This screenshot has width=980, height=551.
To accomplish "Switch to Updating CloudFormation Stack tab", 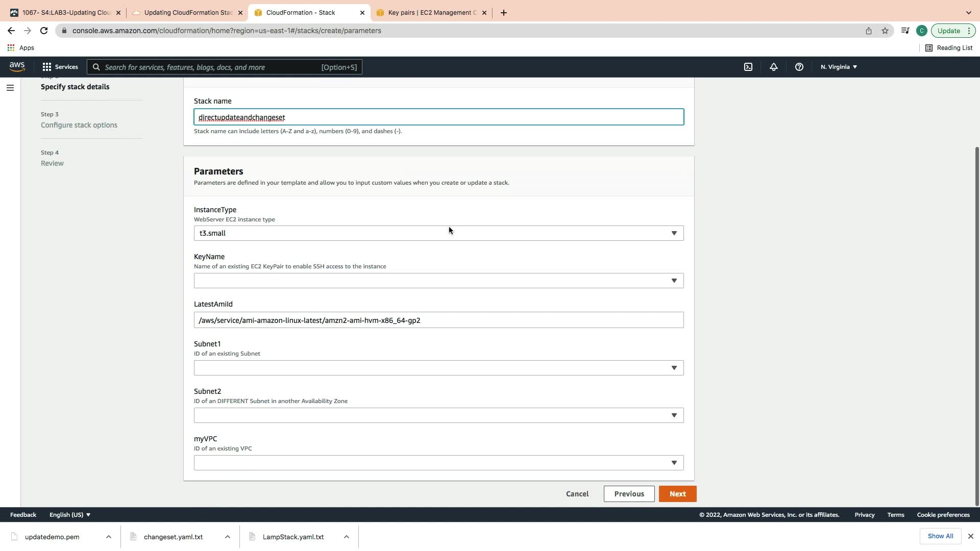I will (187, 13).
